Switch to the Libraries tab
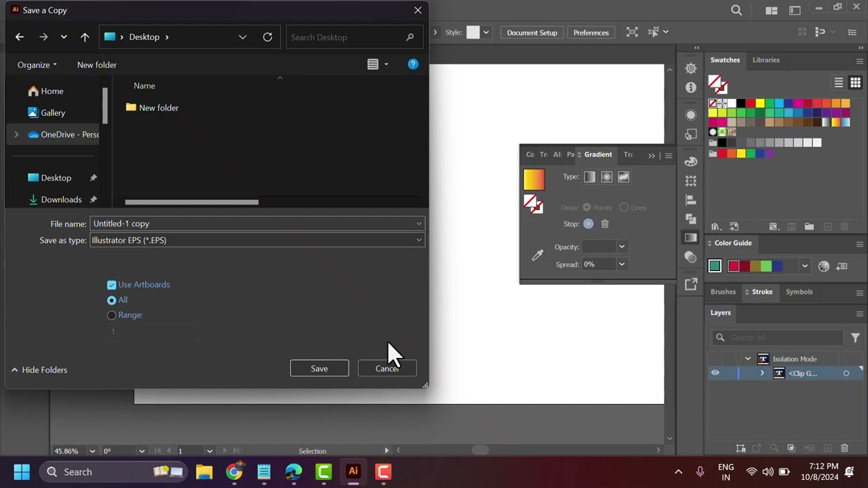The width and height of the screenshot is (868, 488). (766, 60)
